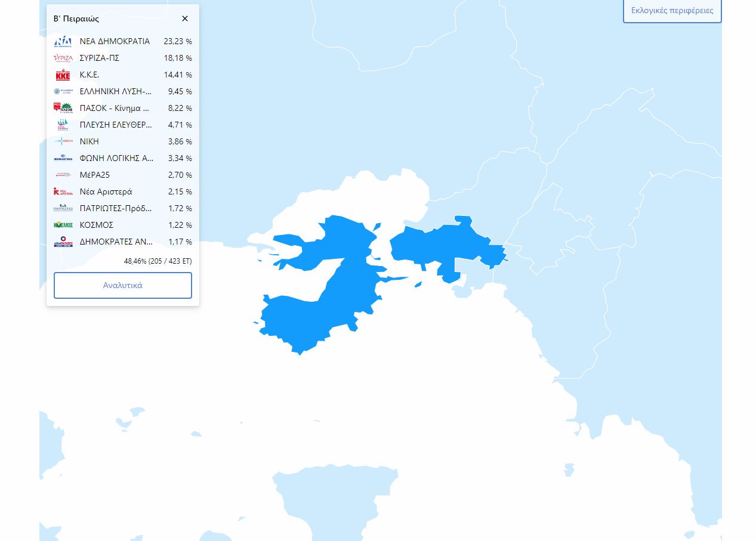
Task: Click the ΔΗΜΟΚΡΑΤΕΣ party logo
Action: [x=63, y=242]
